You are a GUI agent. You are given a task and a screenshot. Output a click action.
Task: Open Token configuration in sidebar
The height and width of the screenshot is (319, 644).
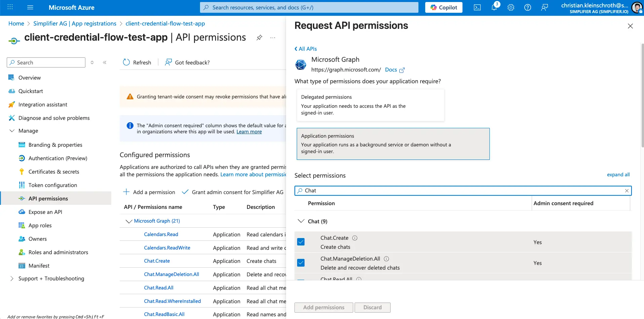coord(53,185)
